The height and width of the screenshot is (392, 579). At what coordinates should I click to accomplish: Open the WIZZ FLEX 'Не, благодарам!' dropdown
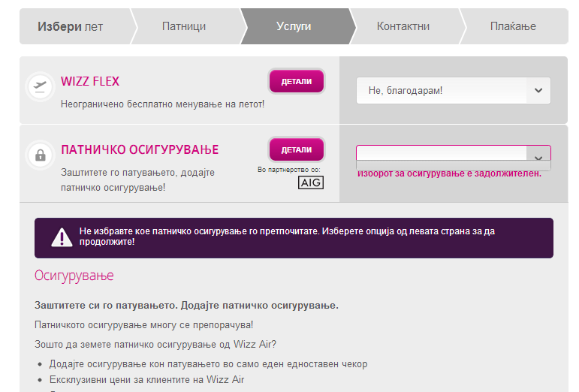[454, 90]
